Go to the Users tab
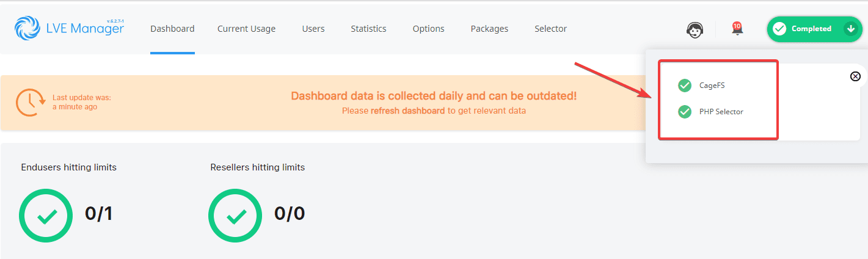 [x=313, y=29]
